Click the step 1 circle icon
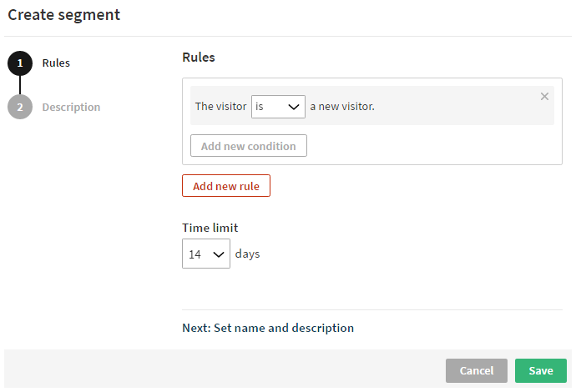Image resolution: width=576 pixels, height=392 pixels. coord(20,63)
